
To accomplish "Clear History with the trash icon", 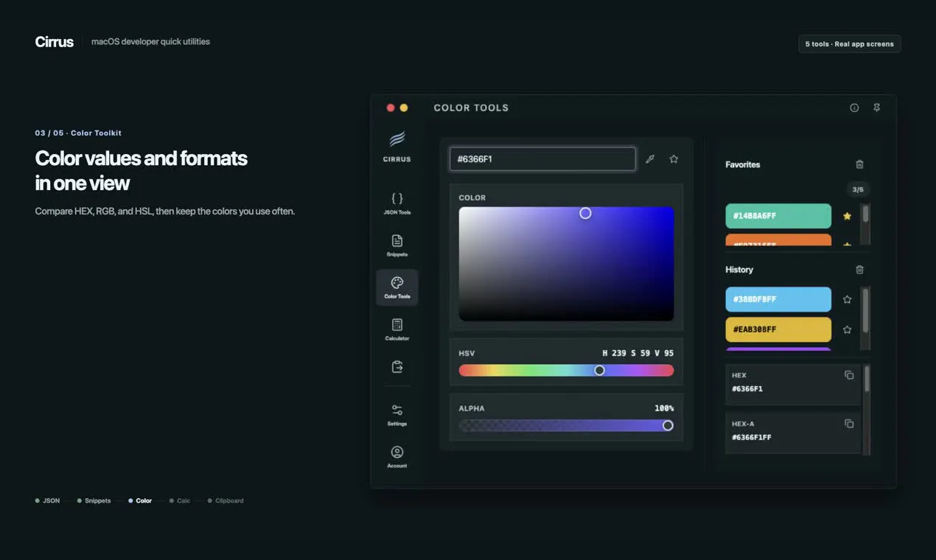I will (x=859, y=270).
